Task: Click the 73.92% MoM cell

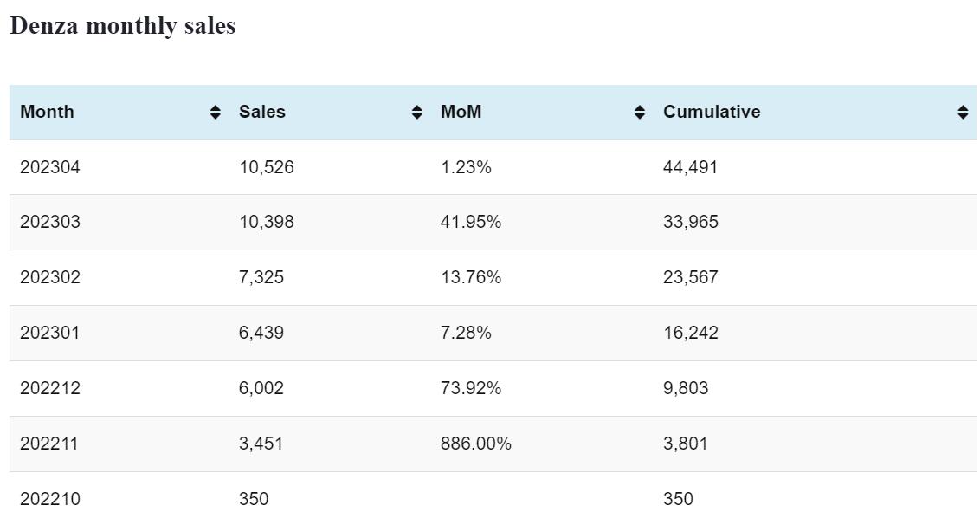Action: pyautogui.click(x=470, y=388)
